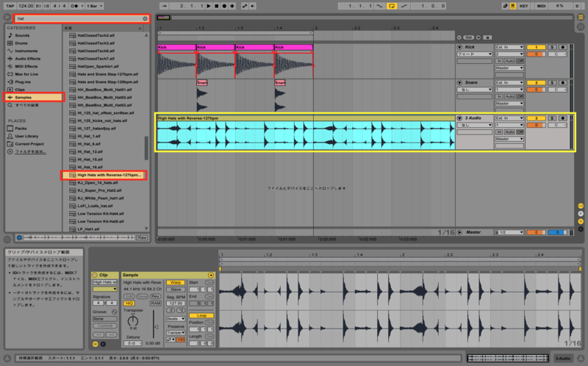Viewport: 588px width, 366px height.
Task: Toggle the metronome in the transport bar
Action: [x=74, y=6]
